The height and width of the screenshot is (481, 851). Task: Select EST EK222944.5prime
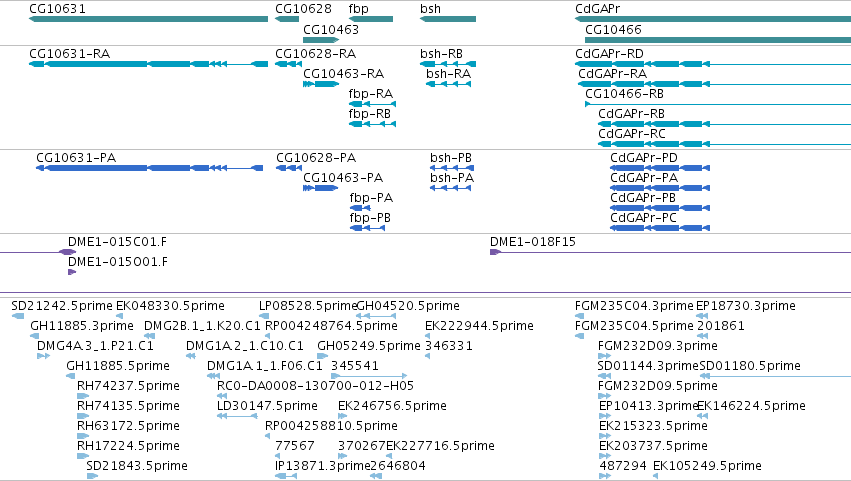click(x=428, y=336)
